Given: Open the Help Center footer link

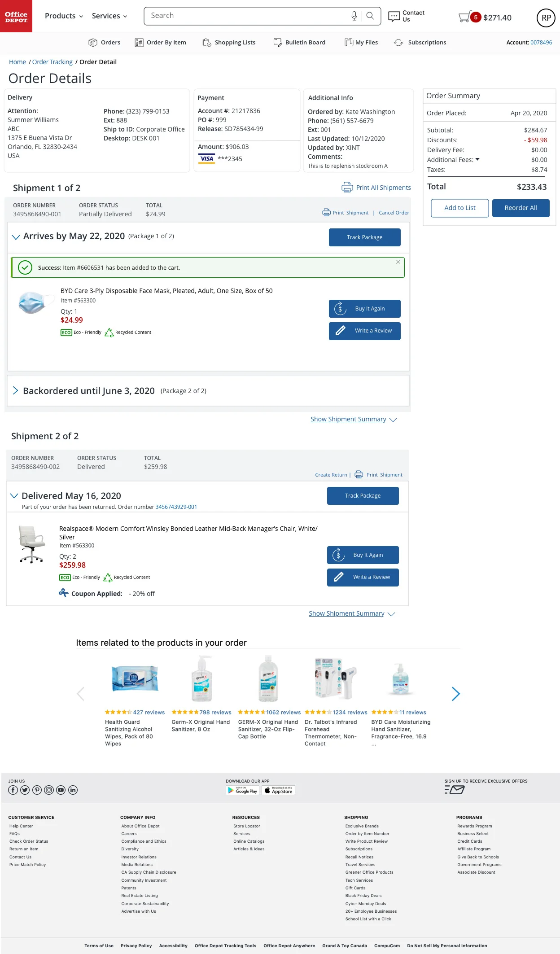Looking at the screenshot, I should tap(21, 826).
